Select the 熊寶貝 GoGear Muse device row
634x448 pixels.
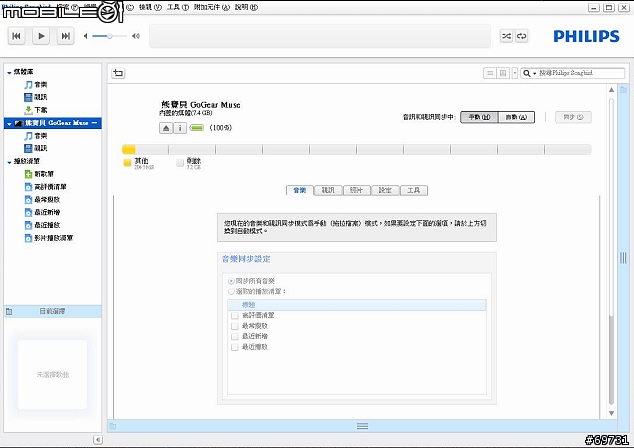[53, 123]
